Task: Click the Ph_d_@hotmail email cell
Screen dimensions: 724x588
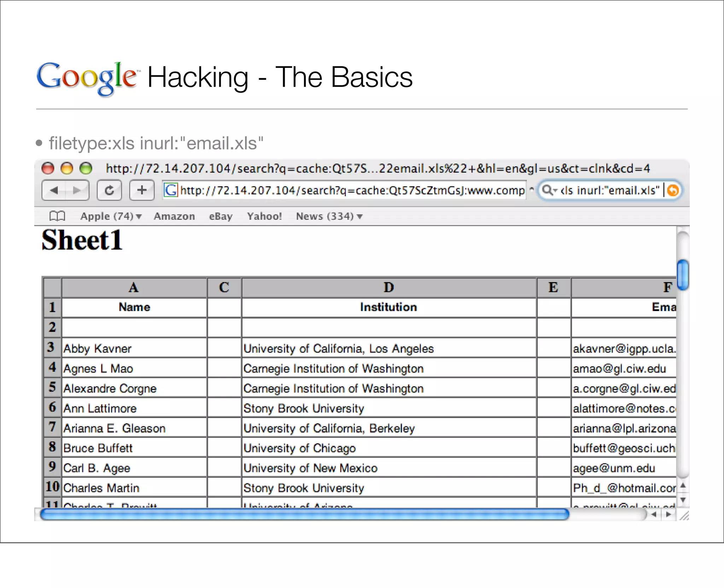Action: point(624,488)
